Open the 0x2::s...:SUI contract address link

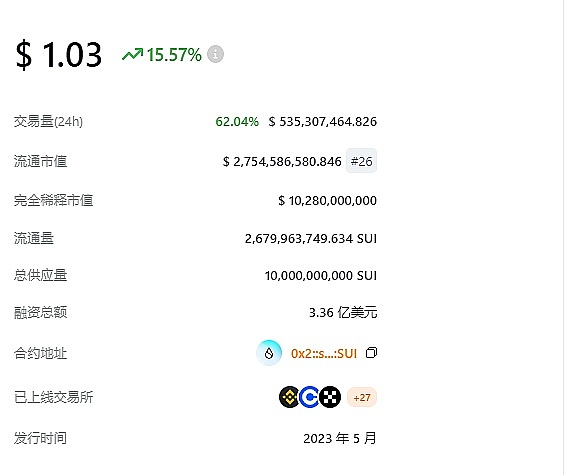pyautogui.click(x=324, y=353)
